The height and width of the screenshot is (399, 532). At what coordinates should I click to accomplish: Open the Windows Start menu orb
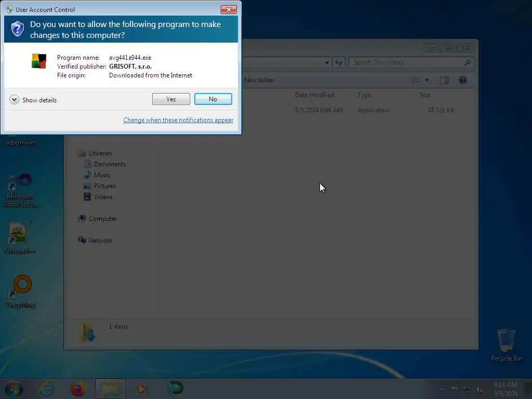click(14, 389)
